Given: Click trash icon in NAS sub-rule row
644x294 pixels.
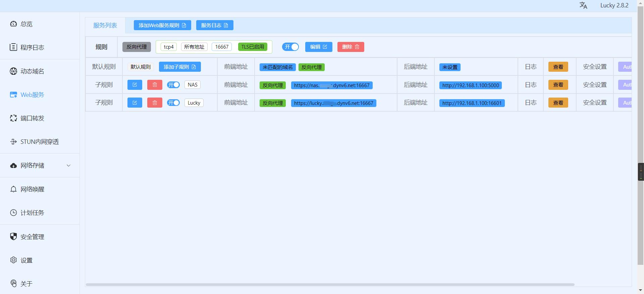Looking at the screenshot, I should coord(155,85).
